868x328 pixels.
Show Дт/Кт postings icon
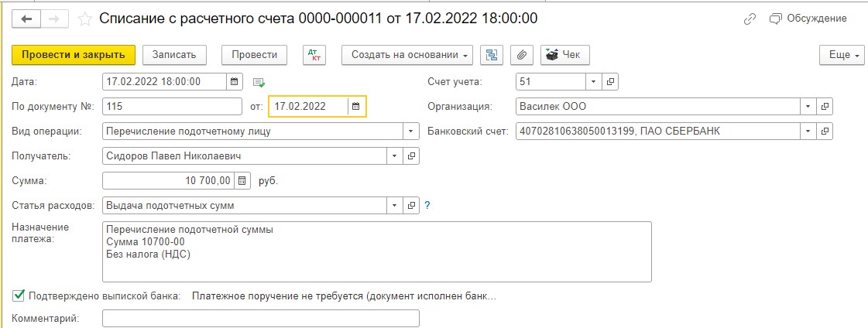coord(314,55)
